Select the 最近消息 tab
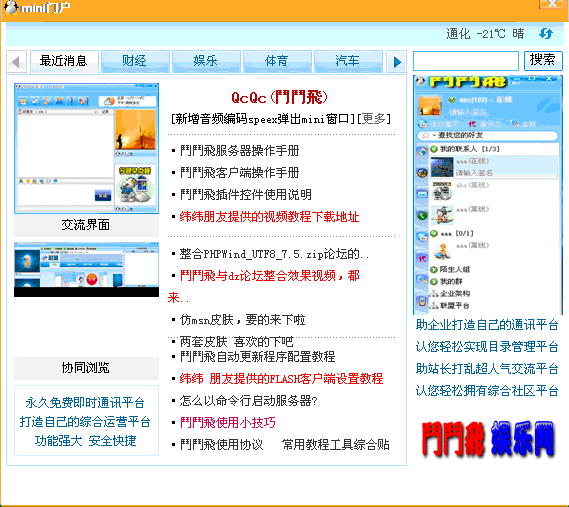The image size is (569, 507). coord(64,61)
